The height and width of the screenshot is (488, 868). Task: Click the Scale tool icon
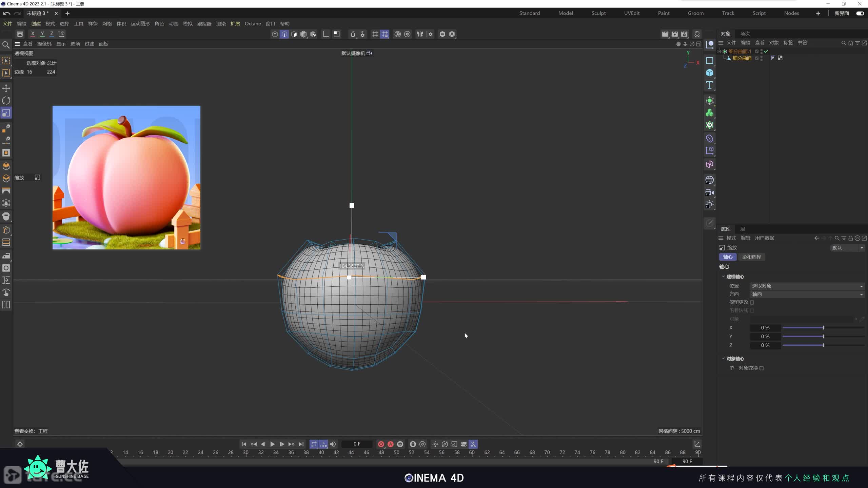tap(6, 113)
